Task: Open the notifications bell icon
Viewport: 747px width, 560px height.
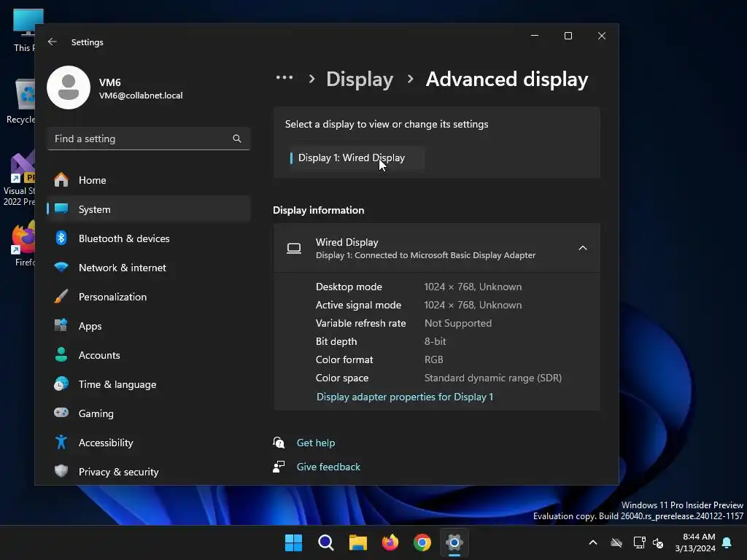Action: pyautogui.click(x=727, y=542)
